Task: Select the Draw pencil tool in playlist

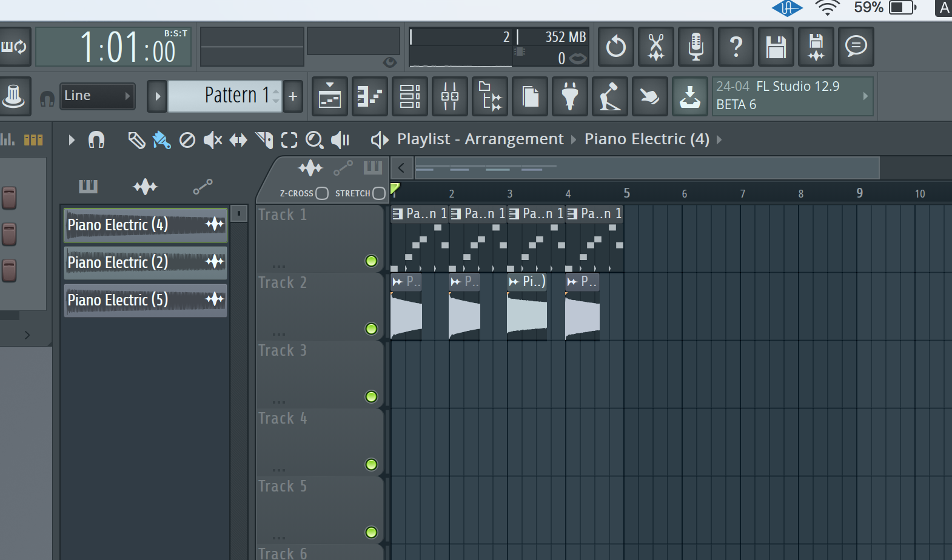Action: (136, 140)
